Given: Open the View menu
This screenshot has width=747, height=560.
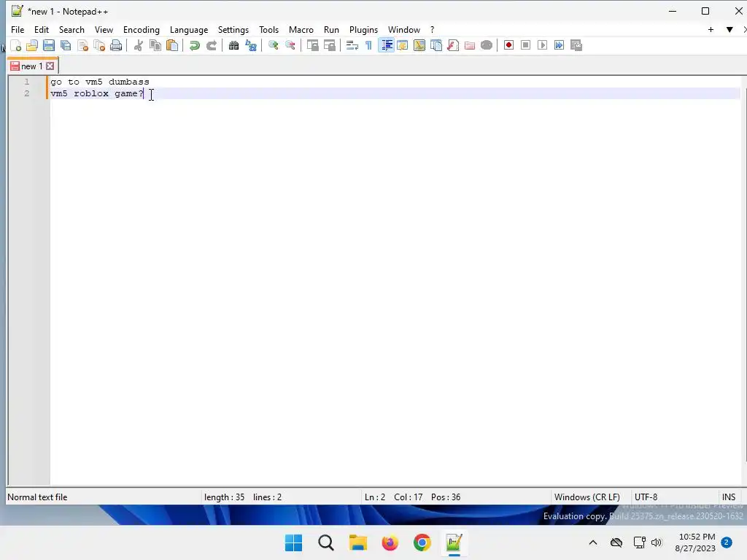Looking at the screenshot, I should 104,29.
